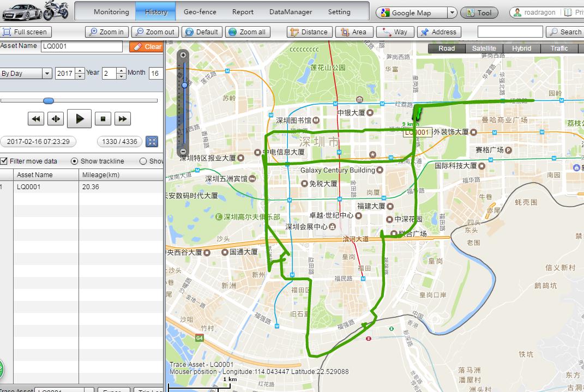Click the Mileage(km) column header
This screenshot has width=584, height=392.
(x=121, y=175)
